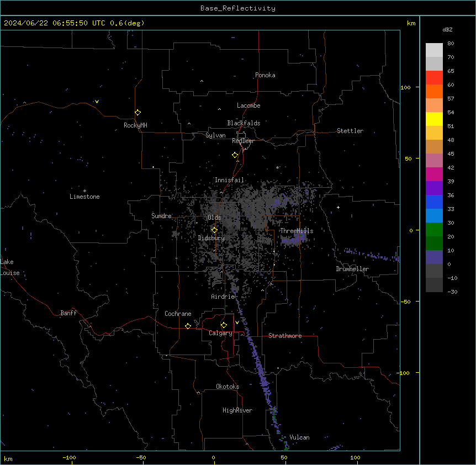Click the Sylvan label

click(215, 135)
